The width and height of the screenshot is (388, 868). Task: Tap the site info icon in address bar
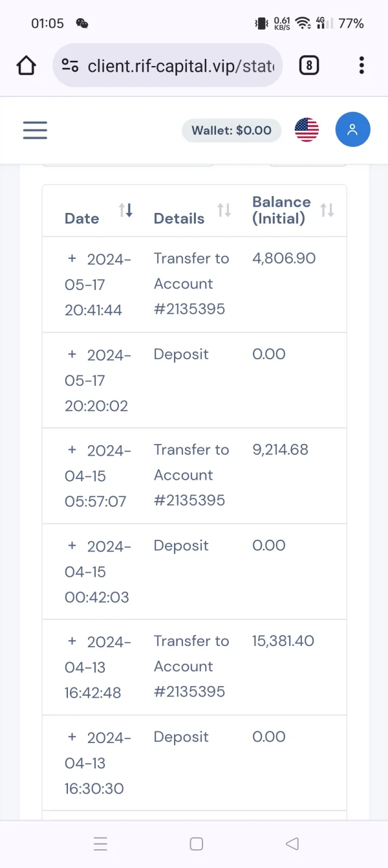click(x=70, y=65)
